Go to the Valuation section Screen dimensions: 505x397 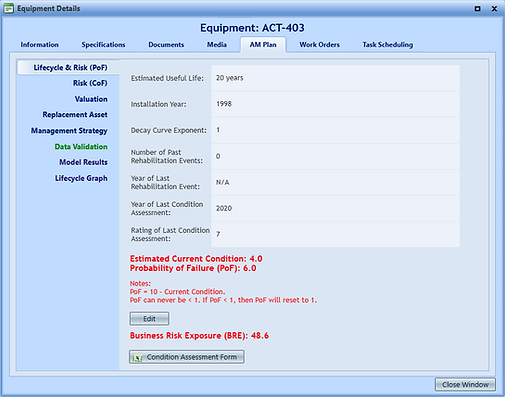(91, 99)
